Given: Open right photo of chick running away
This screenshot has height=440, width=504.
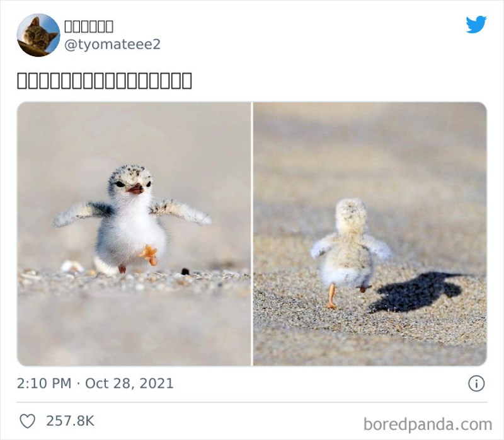Looking at the screenshot, I should pyautogui.click(x=370, y=234).
